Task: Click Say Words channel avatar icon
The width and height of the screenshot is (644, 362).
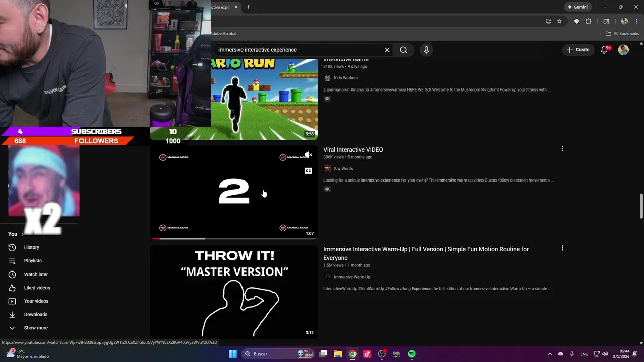Action: tap(328, 169)
